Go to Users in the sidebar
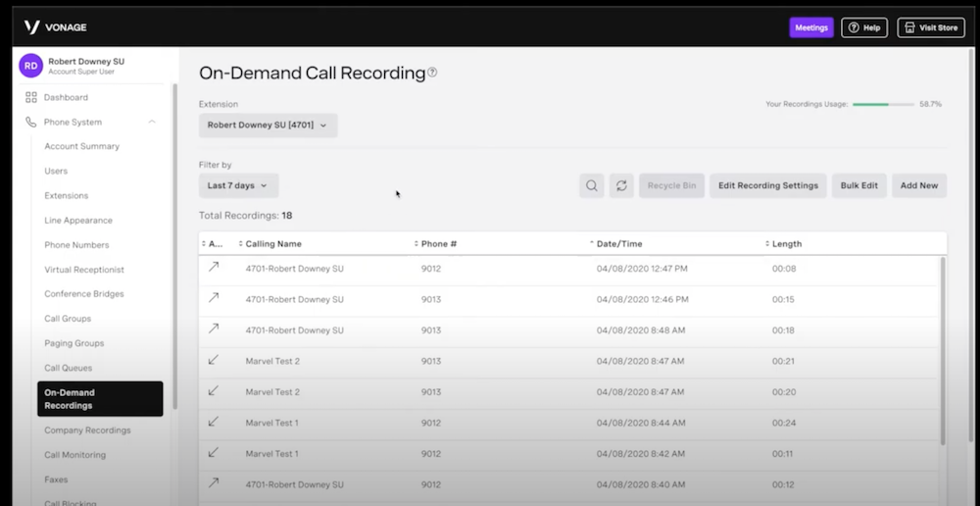The height and width of the screenshot is (506, 980). click(x=56, y=171)
